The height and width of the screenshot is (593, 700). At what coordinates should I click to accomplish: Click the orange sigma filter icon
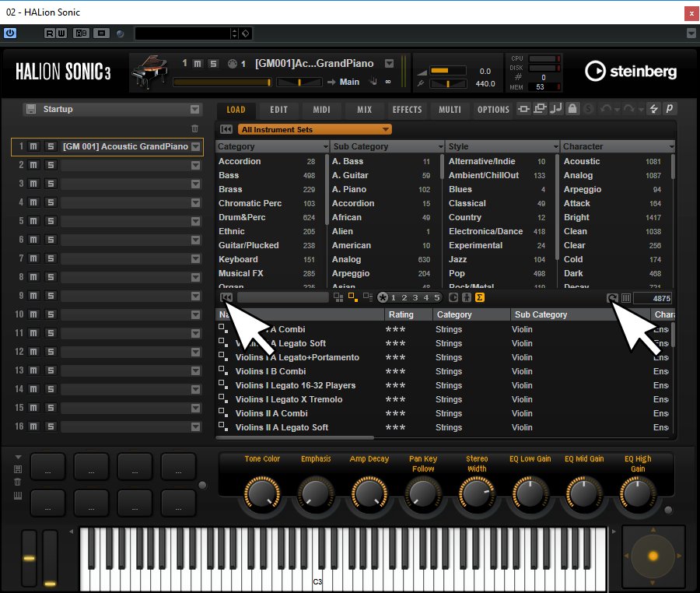pyautogui.click(x=479, y=297)
